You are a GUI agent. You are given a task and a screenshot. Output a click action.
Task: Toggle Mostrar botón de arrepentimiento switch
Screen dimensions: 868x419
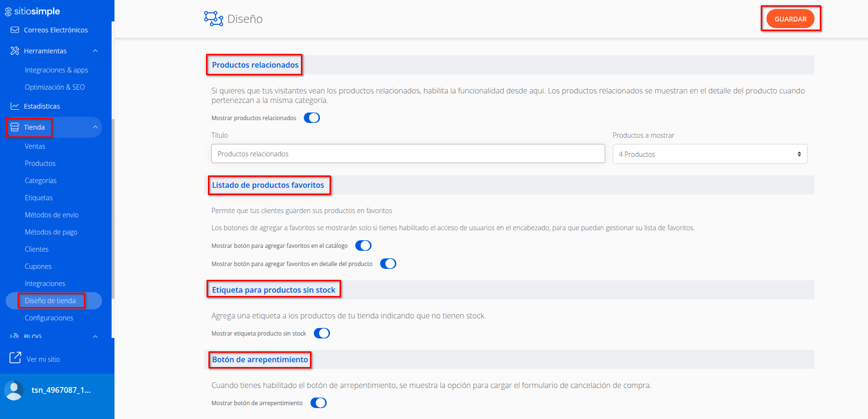[319, 403]
